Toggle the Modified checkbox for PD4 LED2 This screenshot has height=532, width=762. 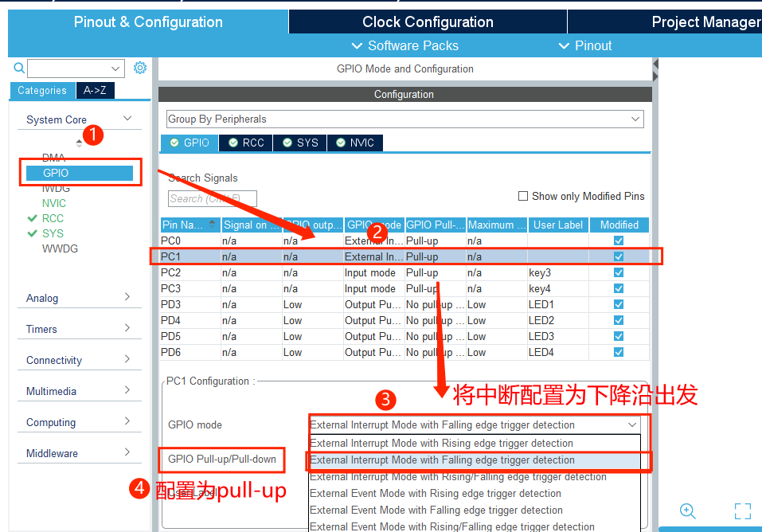point(619,320)
